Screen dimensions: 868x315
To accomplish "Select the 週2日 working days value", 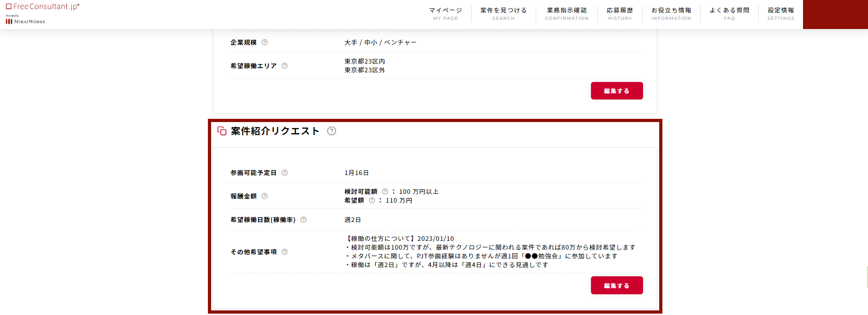I will (x=353, y=220).
